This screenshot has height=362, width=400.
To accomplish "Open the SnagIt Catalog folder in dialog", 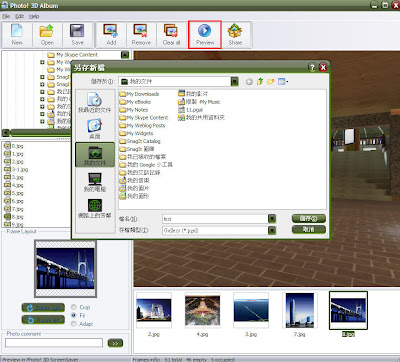I will pyautogui.click(x=140, y=141).
